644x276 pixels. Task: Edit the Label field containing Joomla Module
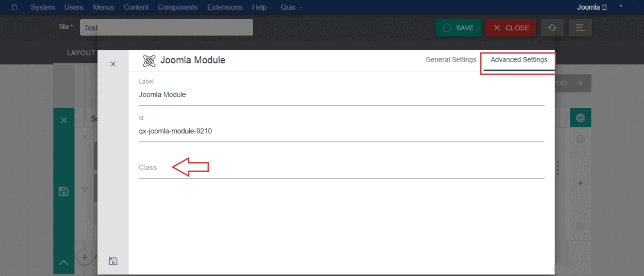click(x=341, y=94)
